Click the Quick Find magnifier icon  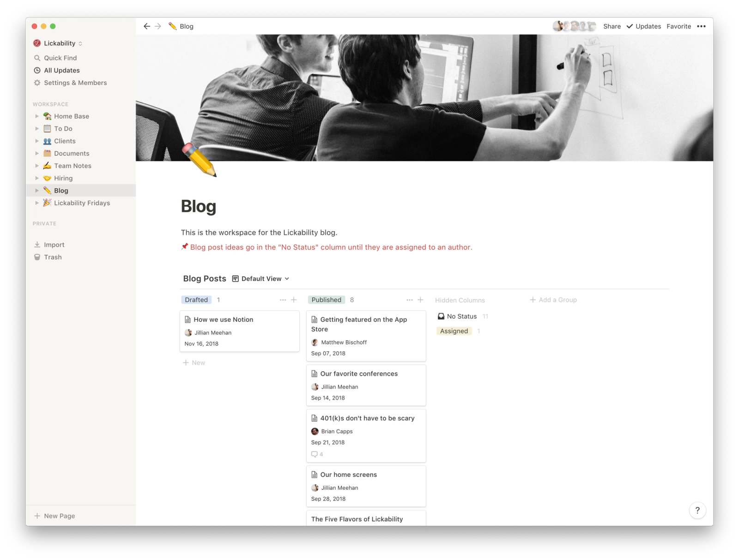[x=37, y=58]
